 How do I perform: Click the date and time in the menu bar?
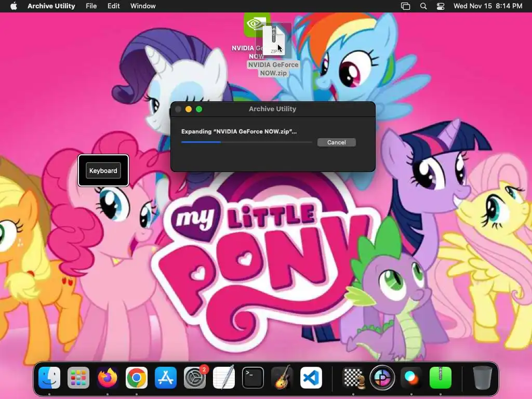coord(487,6)
